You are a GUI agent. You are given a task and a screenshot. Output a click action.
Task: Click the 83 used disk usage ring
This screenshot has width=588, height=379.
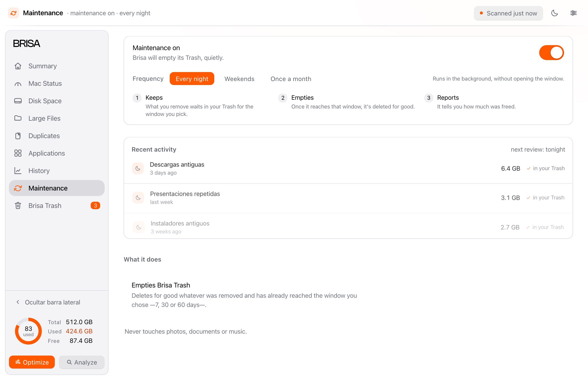pos(28,331)
